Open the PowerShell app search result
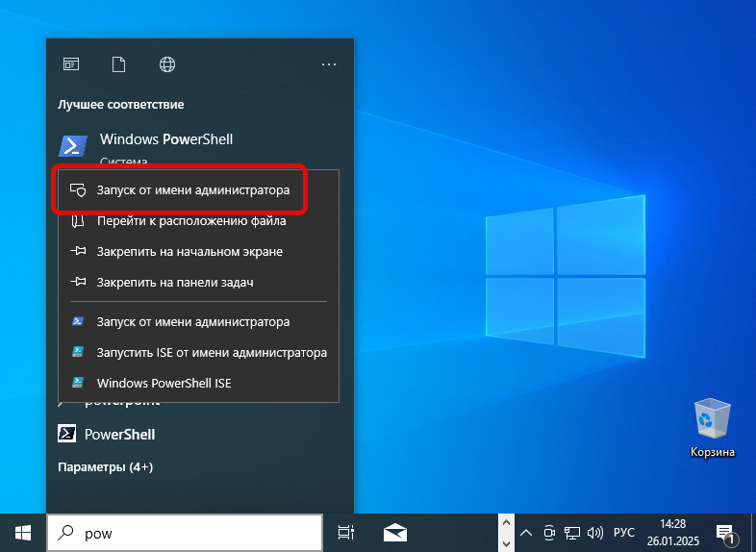Image resolution: width=756 pixels, height=552 pixels. pyautogui.click(x=119, y=434)
